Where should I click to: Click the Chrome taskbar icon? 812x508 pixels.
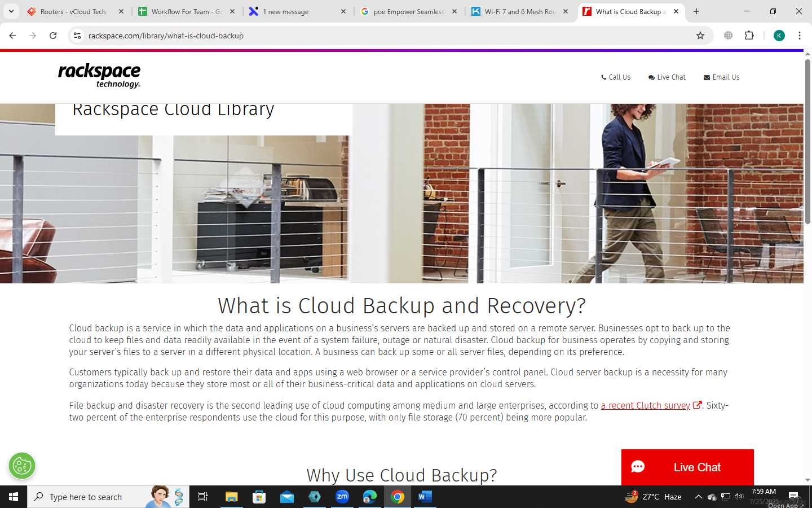coord(398,497)
